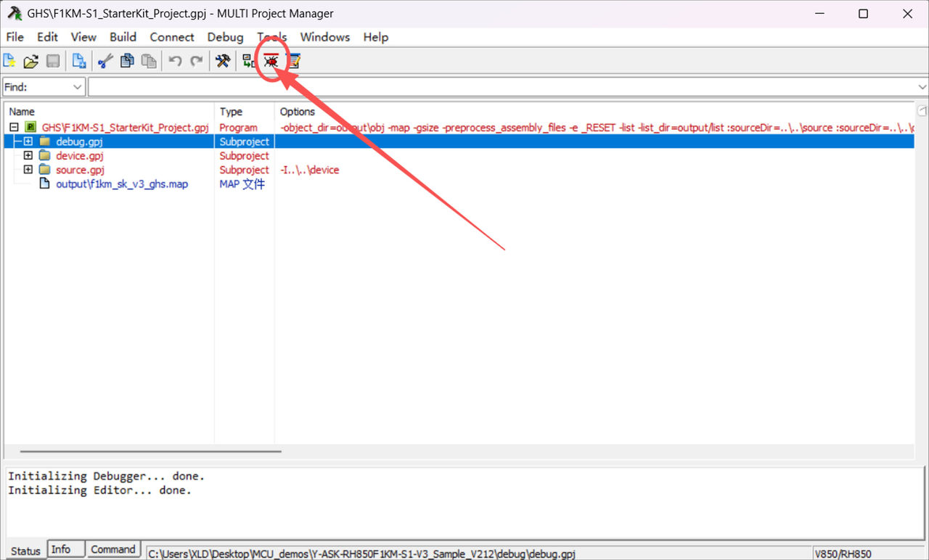This screenshot has height=560, width=929.
Task: Click the file icon of f1km_sk_v3_ghs.map
Action: 45,184
